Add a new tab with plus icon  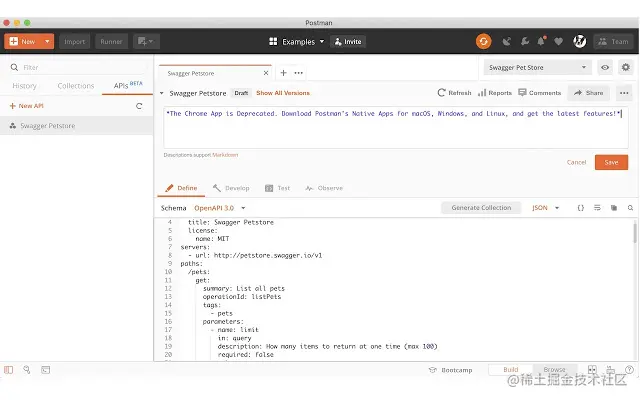[x=283, y=73]
